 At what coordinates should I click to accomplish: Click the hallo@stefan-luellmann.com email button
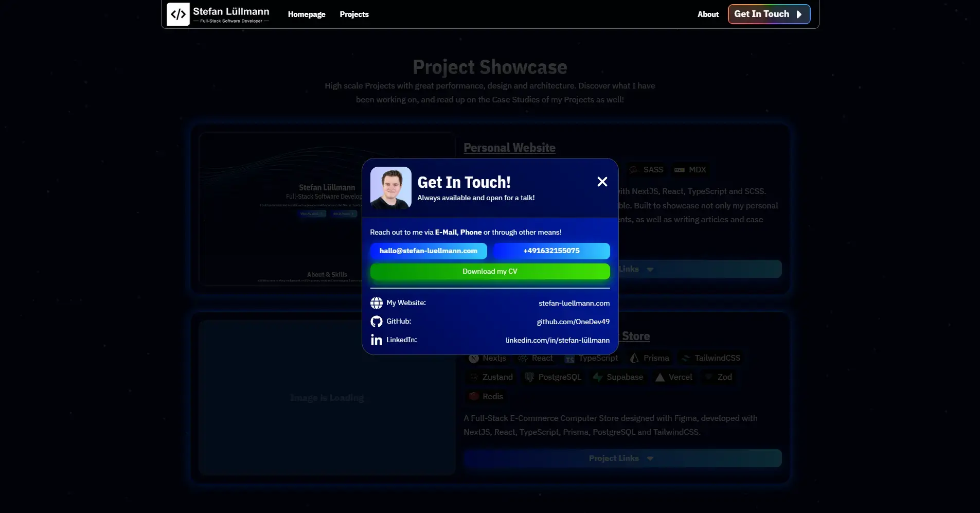[429, 251]
